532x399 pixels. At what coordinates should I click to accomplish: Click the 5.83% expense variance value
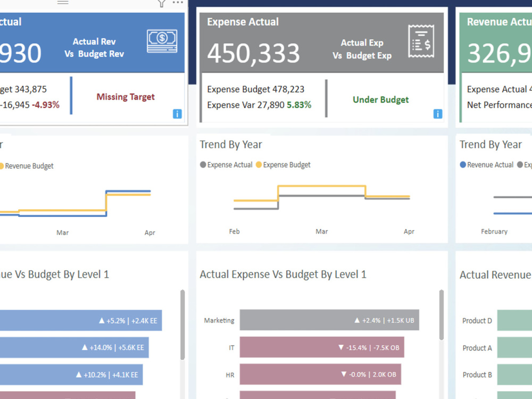(299, 105)
